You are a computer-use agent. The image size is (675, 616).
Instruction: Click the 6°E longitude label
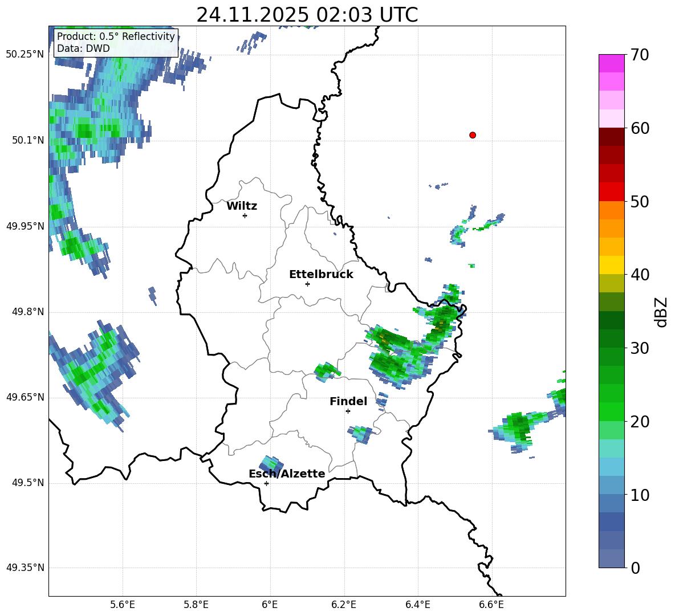[x=270, y=605]
